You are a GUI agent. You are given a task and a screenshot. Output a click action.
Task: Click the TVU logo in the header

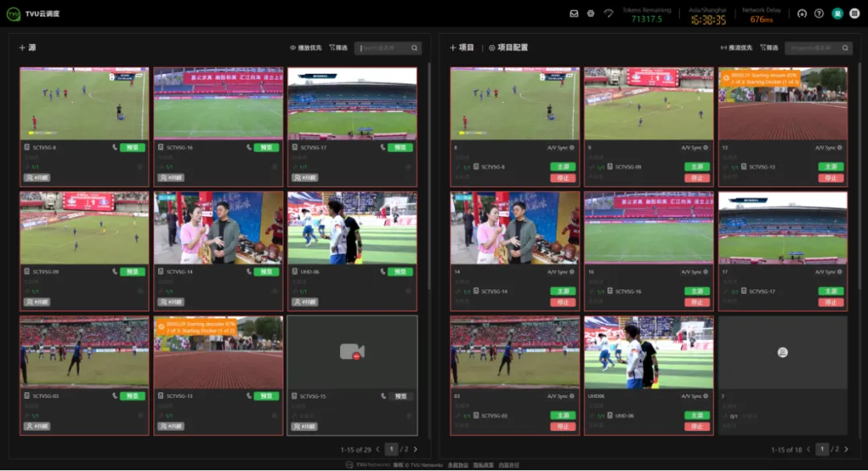pos(14,14)
